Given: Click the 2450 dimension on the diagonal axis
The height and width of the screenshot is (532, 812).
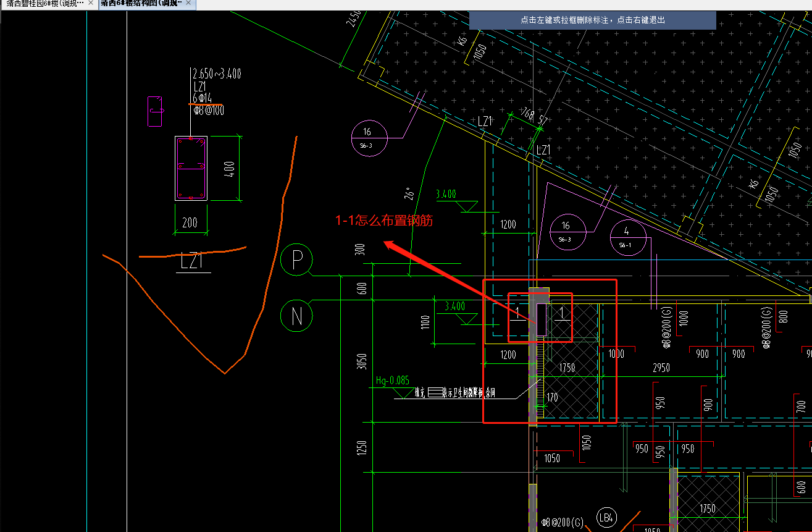Looking at the screenshot, I should [354, 19].
